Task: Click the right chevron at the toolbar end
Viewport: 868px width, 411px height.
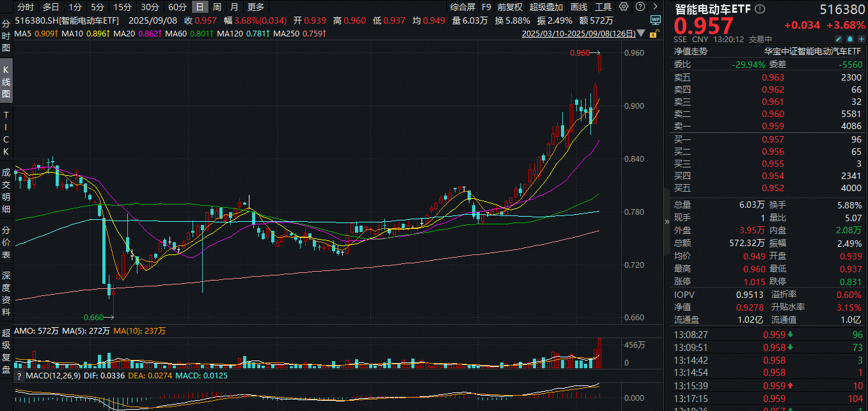Action: point(654,7)
